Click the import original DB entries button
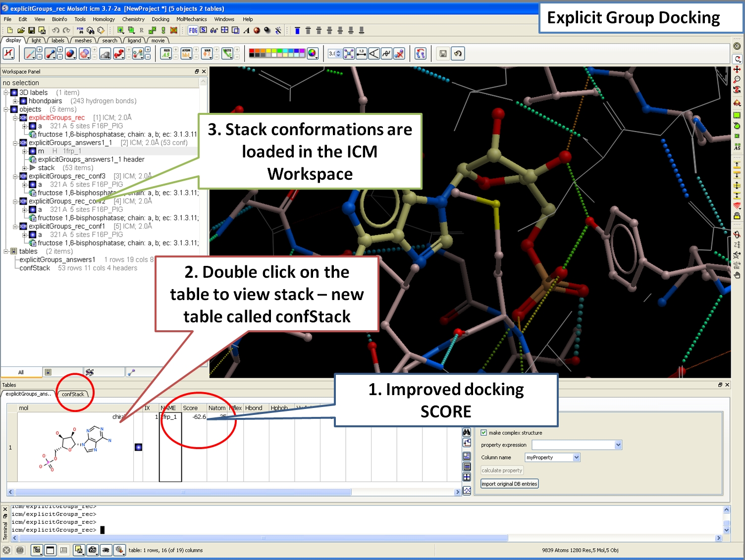745x560 pixels. (x=509, y=484)
